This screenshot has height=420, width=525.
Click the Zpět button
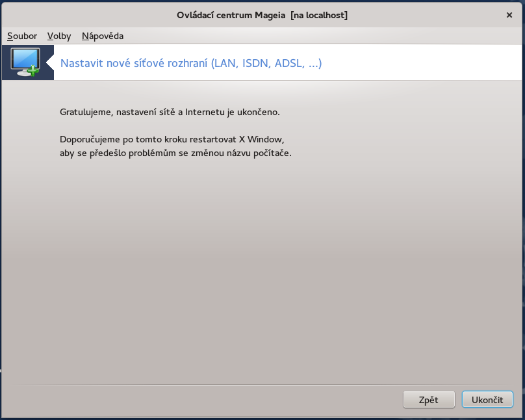429,400
